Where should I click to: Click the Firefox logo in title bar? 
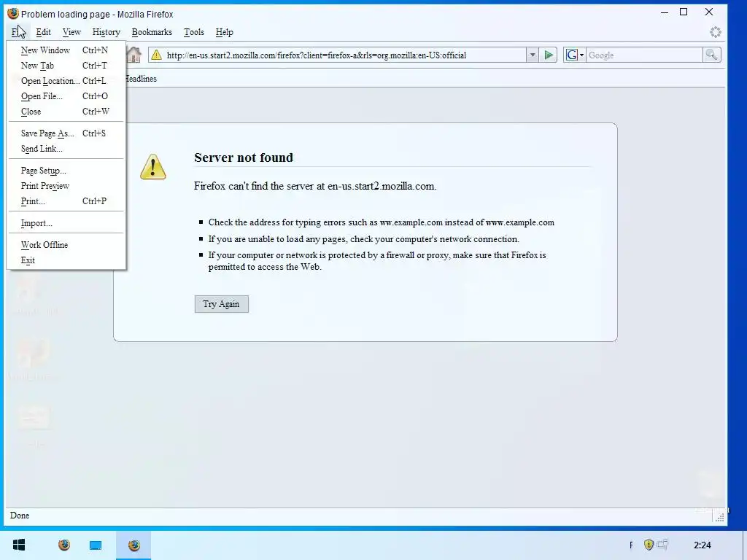coord(13,13)
